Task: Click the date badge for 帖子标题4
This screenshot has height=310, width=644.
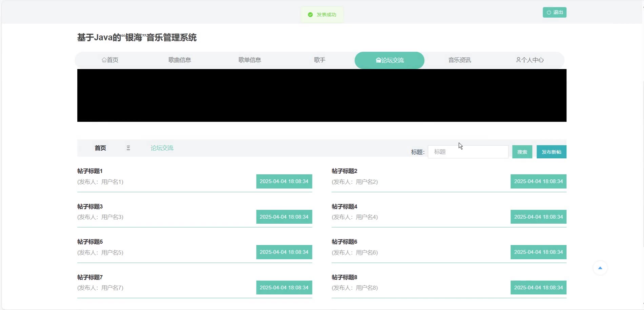Action: (539, 217)
